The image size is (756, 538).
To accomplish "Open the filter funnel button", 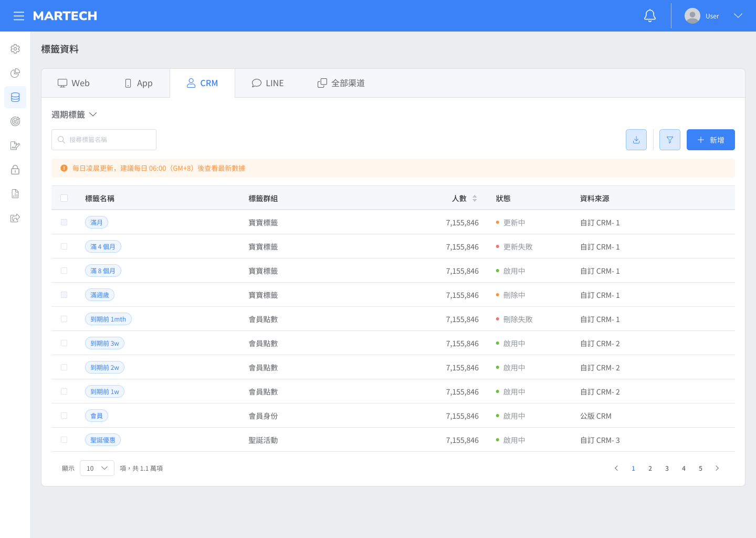I will click(669, 140).
